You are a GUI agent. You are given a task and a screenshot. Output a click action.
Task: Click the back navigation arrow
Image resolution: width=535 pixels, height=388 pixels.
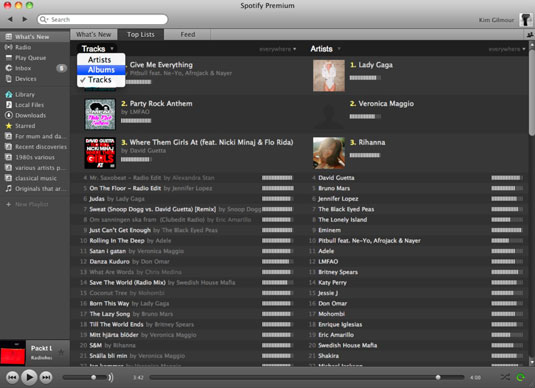10,19
